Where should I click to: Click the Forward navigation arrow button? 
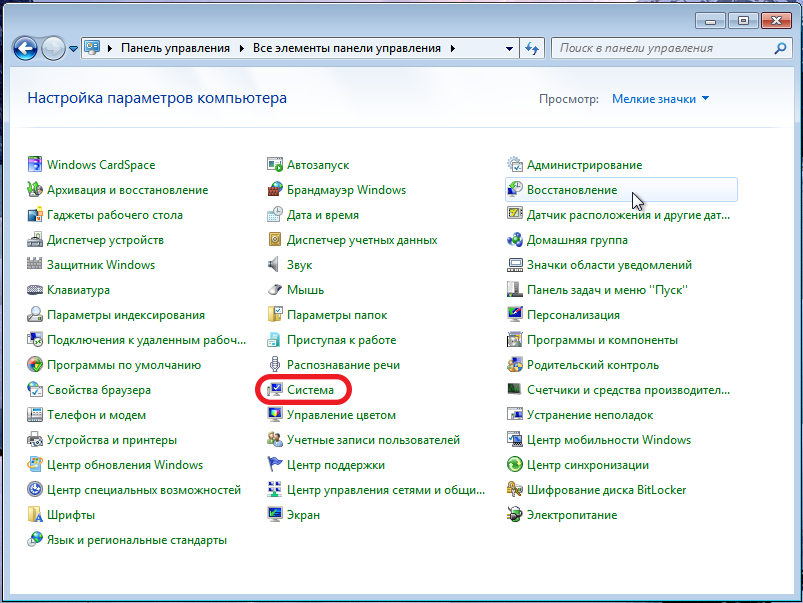pyautogui.click(x=53, y=49)
